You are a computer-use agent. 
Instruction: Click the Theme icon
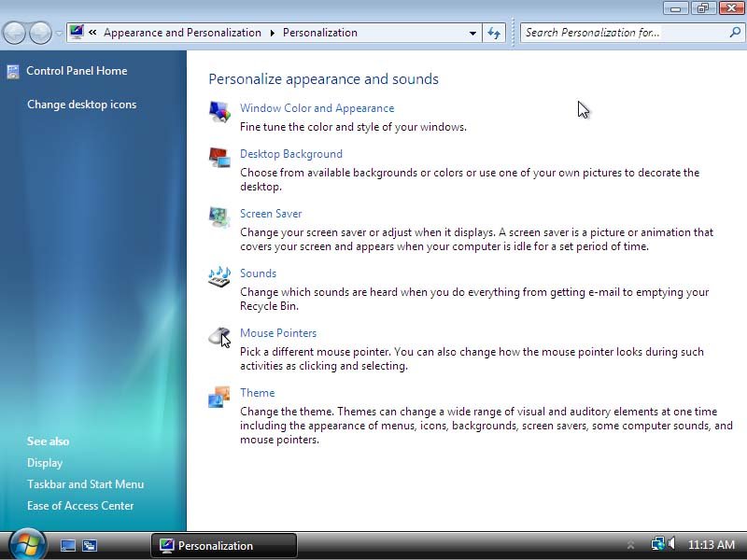click(x=219, y=397)
